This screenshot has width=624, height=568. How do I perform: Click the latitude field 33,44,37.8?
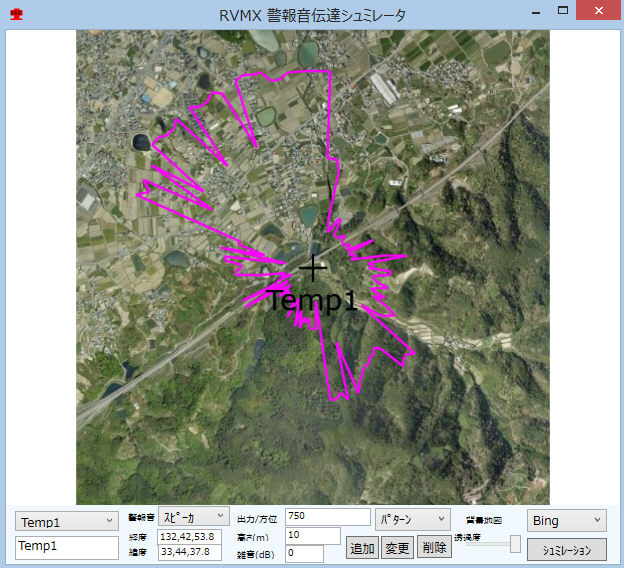(190, 552)
